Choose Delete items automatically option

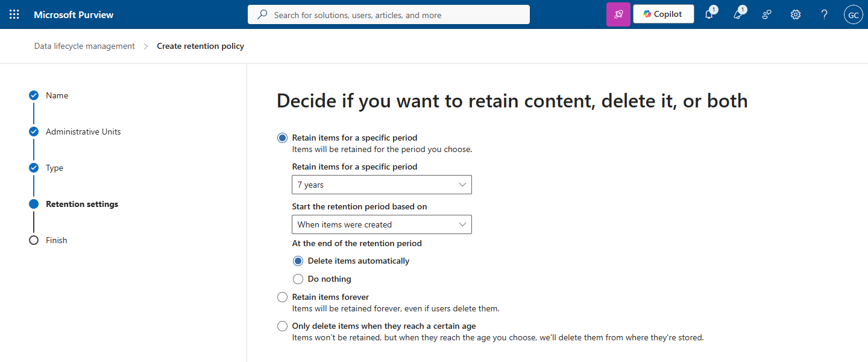(x=298, y=261)
